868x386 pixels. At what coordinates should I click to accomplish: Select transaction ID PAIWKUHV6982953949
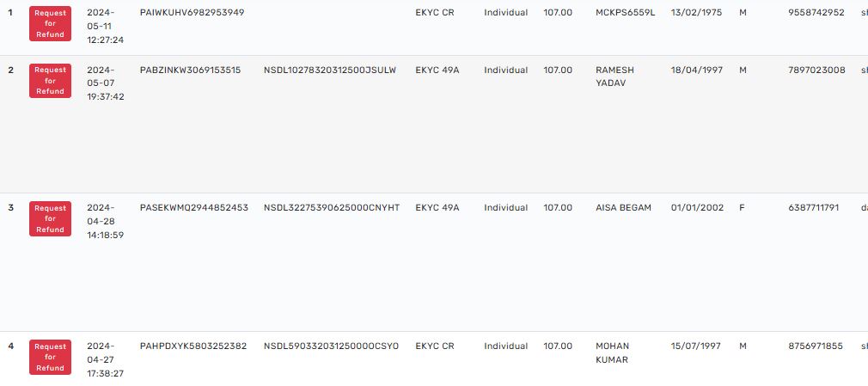click(192, 12)
